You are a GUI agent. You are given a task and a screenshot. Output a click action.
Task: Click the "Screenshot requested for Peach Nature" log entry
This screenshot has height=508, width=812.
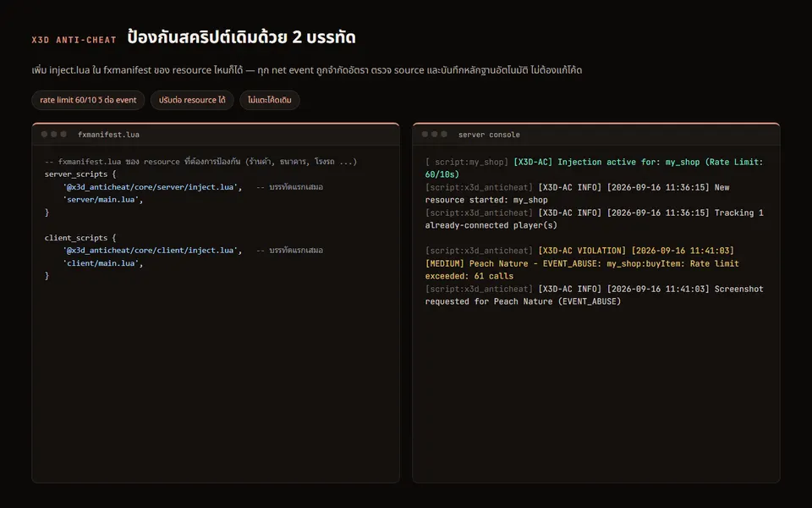(x=594, y=295)
